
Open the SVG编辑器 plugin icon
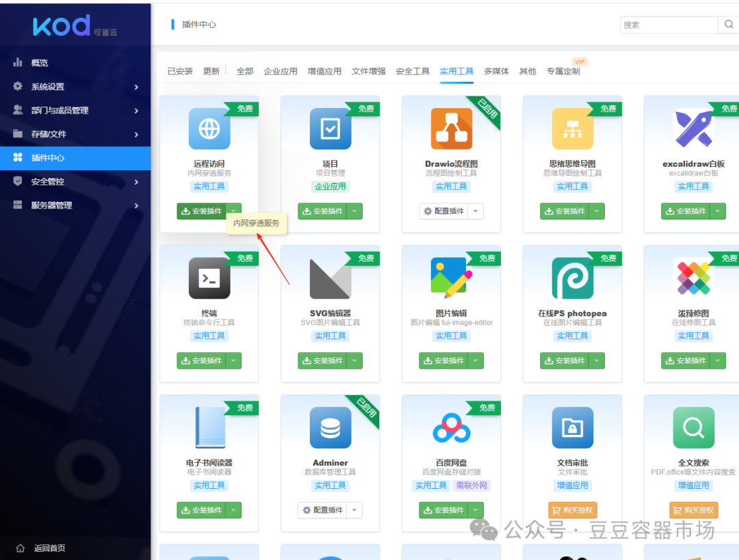coord(330,278)
